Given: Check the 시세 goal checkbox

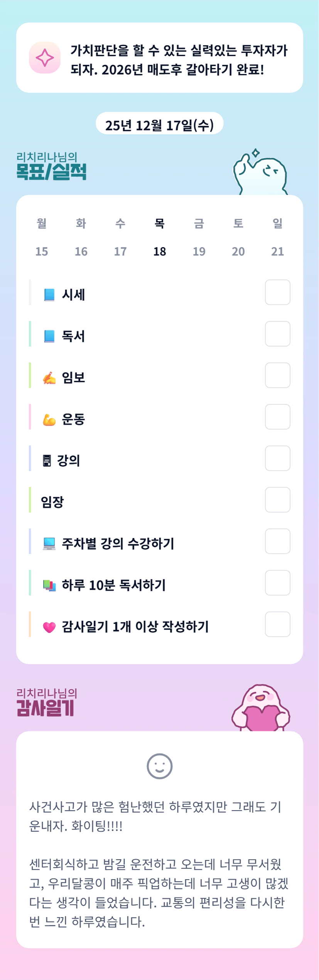Looking at the screenshot, I should pyautogui.click(x=277, y=292).
